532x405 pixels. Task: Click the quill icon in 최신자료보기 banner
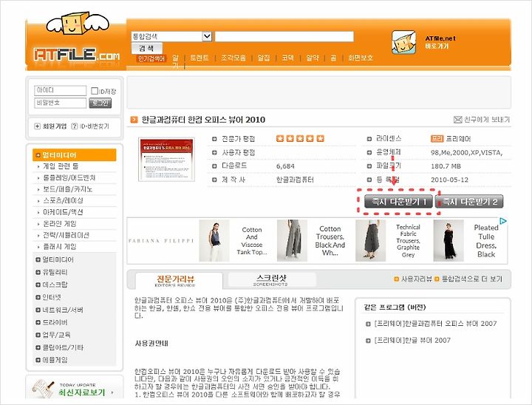click(43, 388)
